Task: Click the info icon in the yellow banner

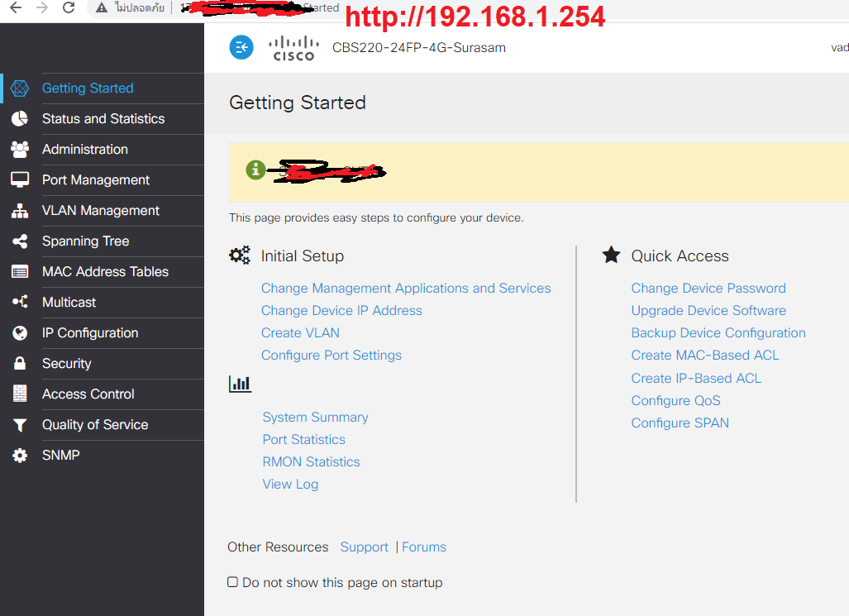Action: point(255,170)
